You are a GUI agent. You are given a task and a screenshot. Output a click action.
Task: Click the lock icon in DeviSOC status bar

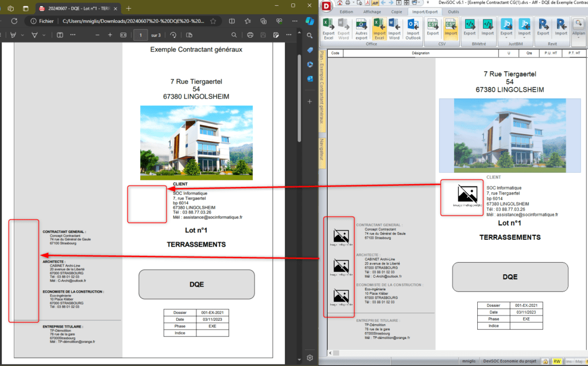pos(546,361)
